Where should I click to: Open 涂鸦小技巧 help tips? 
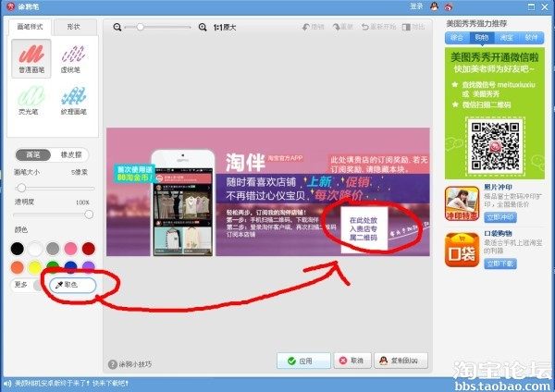129,364
